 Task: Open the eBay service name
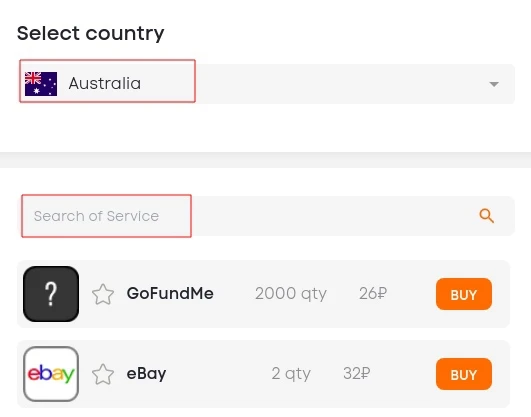146,373
